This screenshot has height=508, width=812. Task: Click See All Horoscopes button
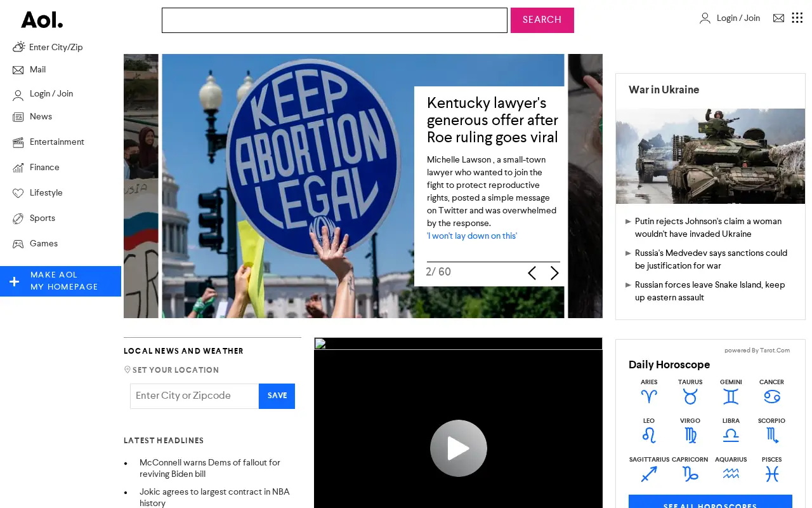tap(710, 502)
